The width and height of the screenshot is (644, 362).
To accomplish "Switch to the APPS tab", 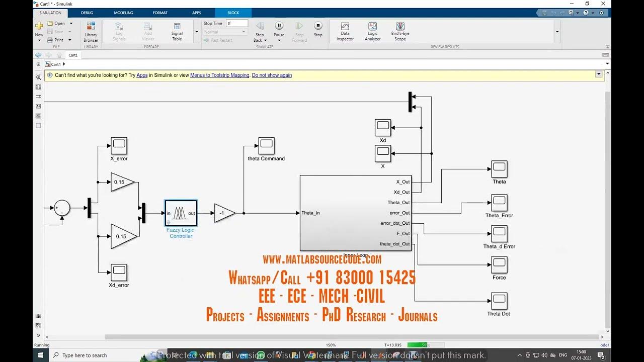I will pos(196,13).
